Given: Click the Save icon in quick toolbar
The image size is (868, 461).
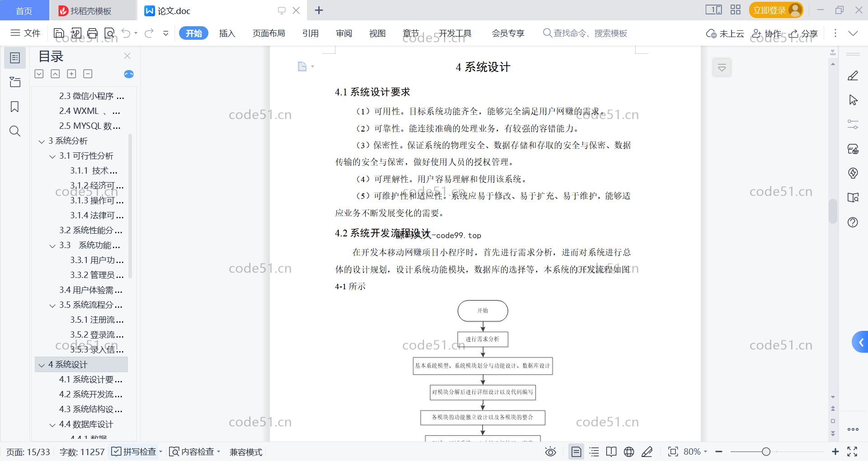Looking at the screenshot, I should [59, 33].
